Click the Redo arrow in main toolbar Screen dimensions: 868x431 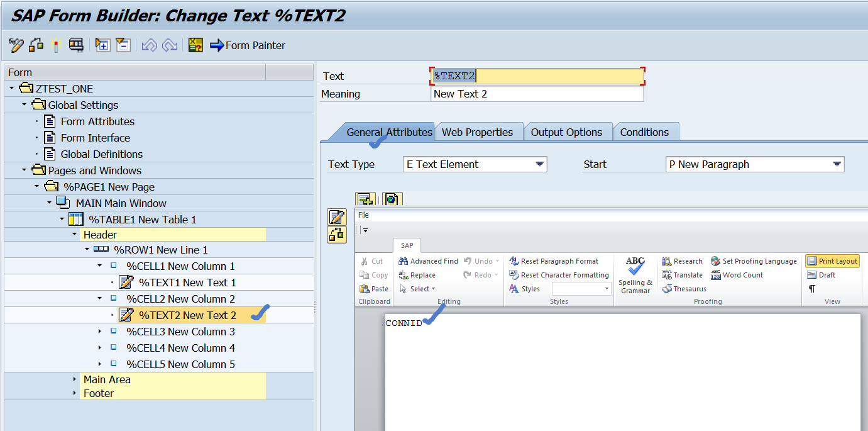[170, 45]
